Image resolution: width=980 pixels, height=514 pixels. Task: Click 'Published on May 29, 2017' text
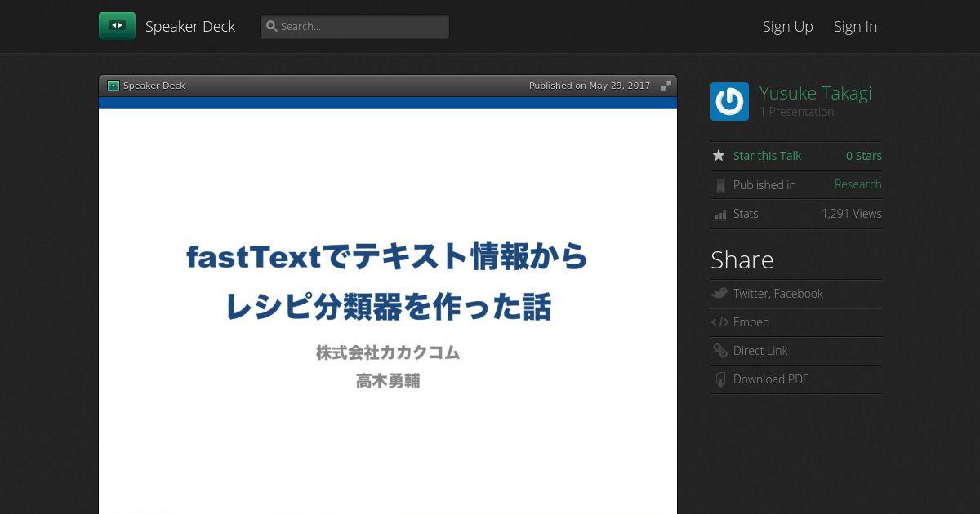point(590,86)
